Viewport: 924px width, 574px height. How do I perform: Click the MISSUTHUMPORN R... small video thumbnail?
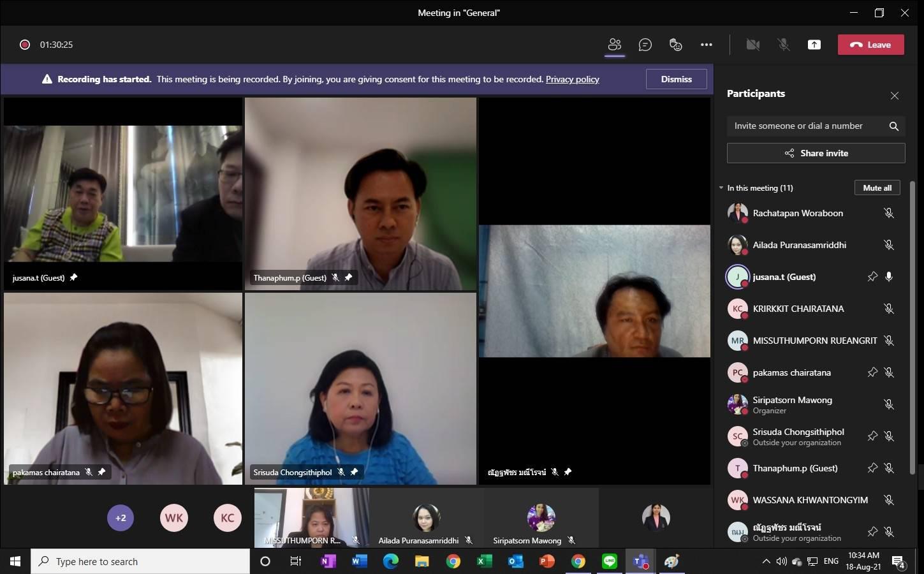pos(311,518)
